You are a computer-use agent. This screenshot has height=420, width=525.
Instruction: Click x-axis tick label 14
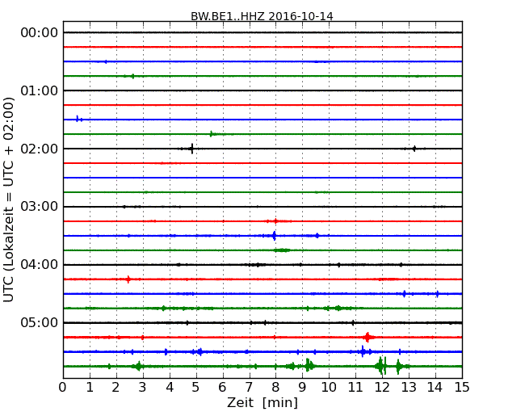click(x=435, y=387)
